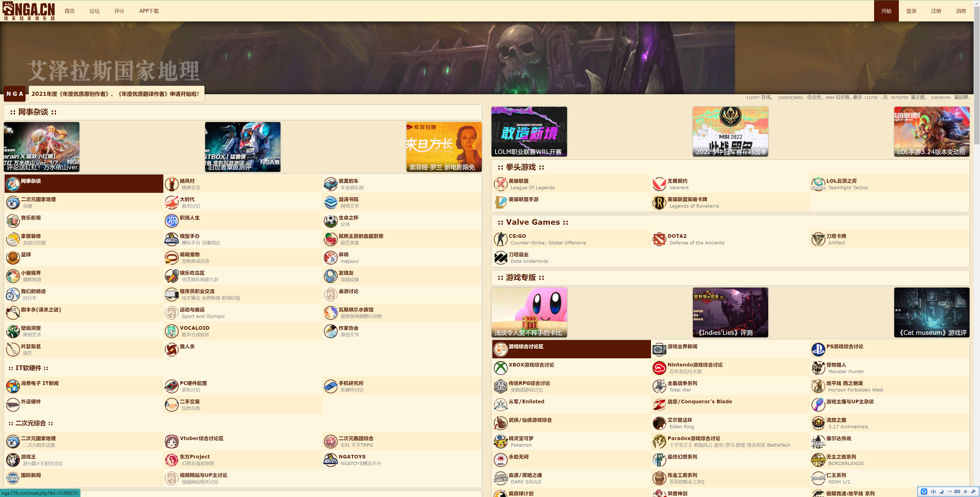
Task: Open the 评分 menu item
Action: point(119,11)
